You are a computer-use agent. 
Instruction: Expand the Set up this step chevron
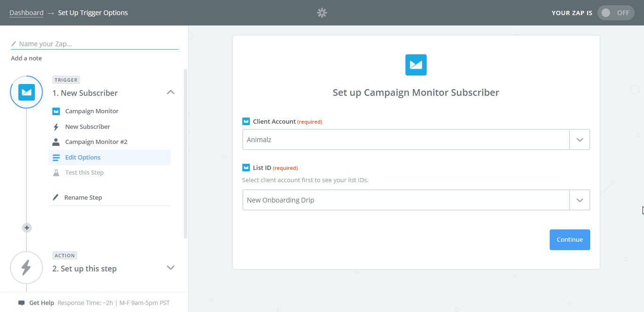click(x=171, y=268)
